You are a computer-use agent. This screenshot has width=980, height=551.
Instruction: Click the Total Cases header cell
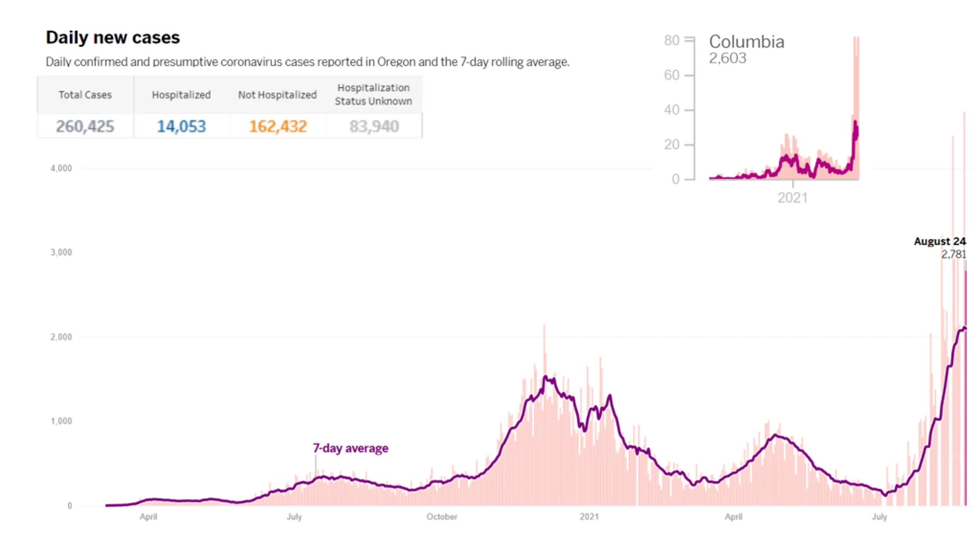point(85,95)
